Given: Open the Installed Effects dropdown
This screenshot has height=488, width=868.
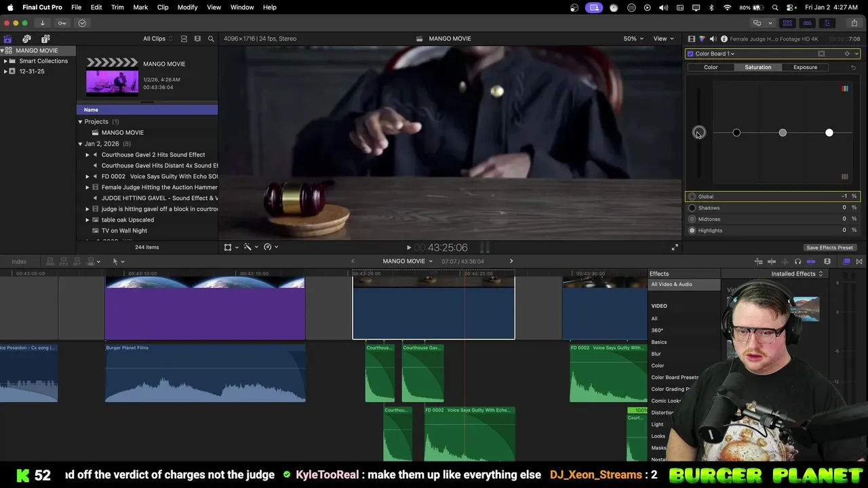Looking at the screenshot, I should pyautogui.click(x=797, y=274).
